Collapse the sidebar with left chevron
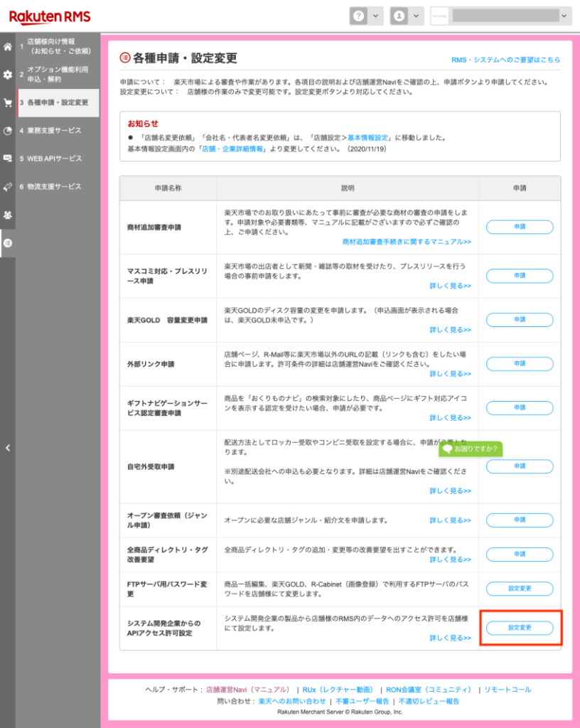The width and height of the screenshot is (580, 728). (x=8, y=448)
